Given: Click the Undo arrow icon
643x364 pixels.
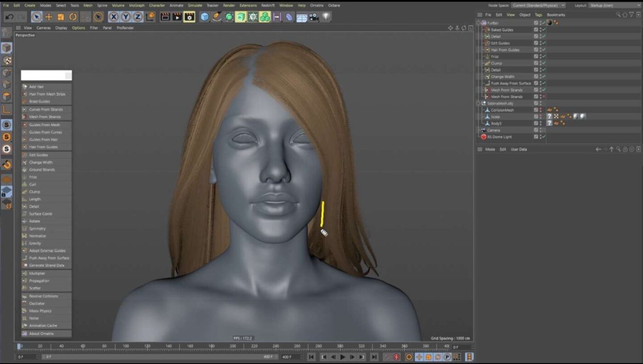Looking at the screenshot, I should (9, 17).
